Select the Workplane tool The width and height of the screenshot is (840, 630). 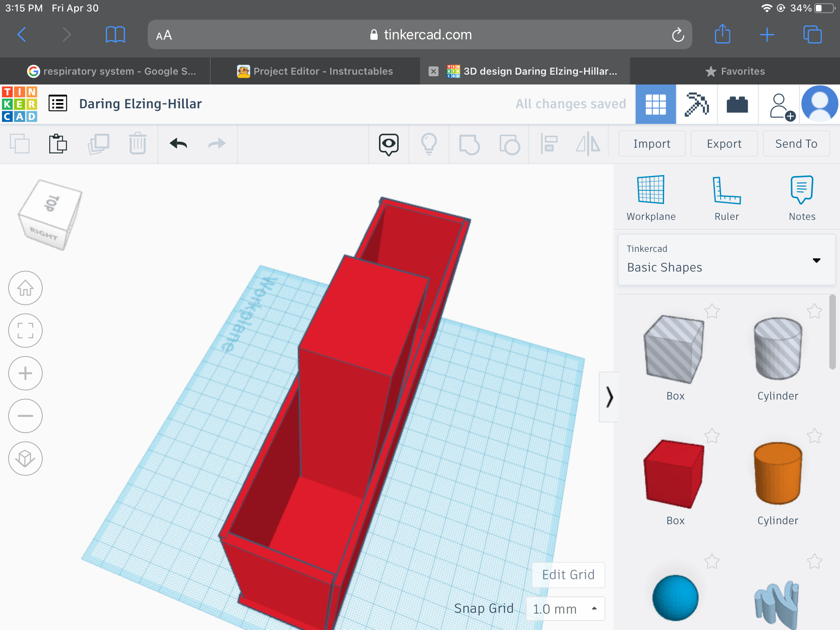tap(651, 199)
